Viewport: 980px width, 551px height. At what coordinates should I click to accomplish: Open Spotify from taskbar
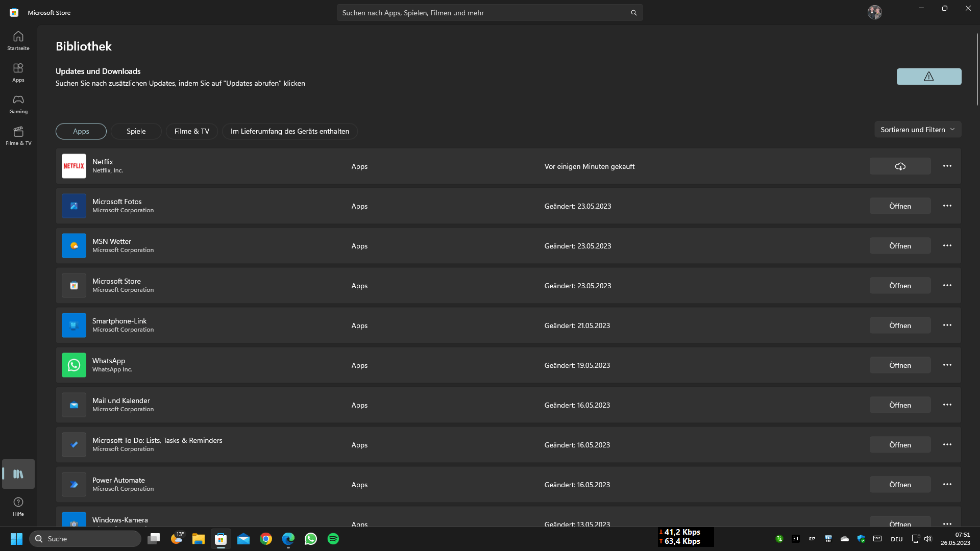coord(333,539)
